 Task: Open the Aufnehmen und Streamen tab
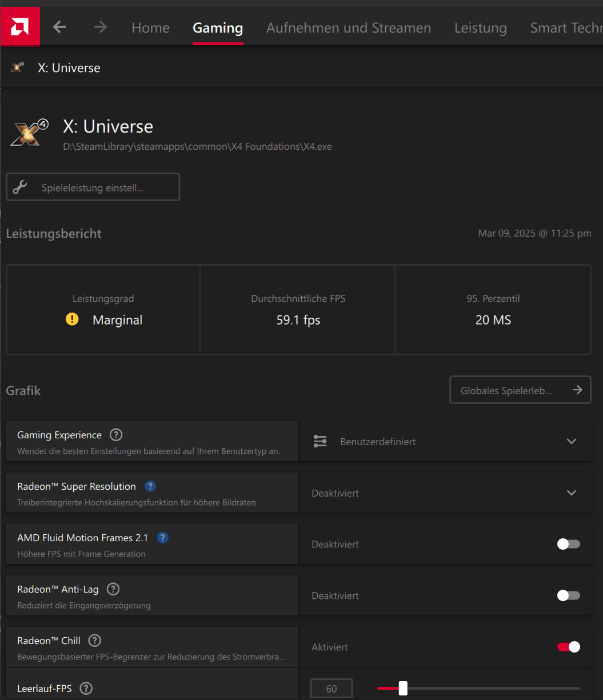(x=349, y=27)
